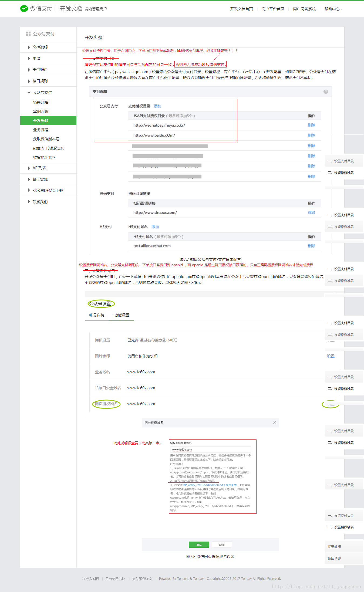Click 我要吐槽 in the floating panel
Screen dimensions: 364x592
[334, 547]
